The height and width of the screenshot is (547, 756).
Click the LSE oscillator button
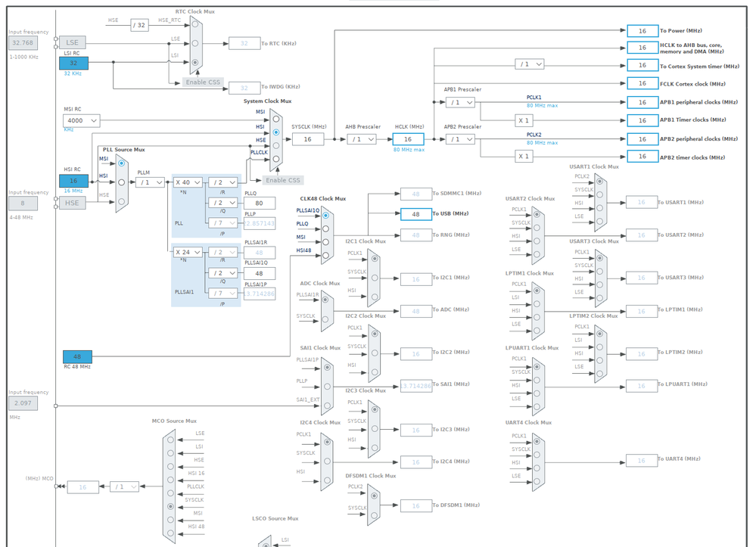point(73,42)
